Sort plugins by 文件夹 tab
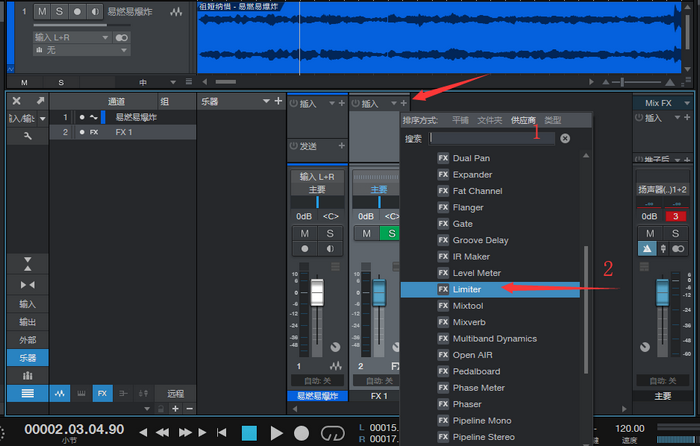Viewport: 700px width, 446px height. point(490,120)
